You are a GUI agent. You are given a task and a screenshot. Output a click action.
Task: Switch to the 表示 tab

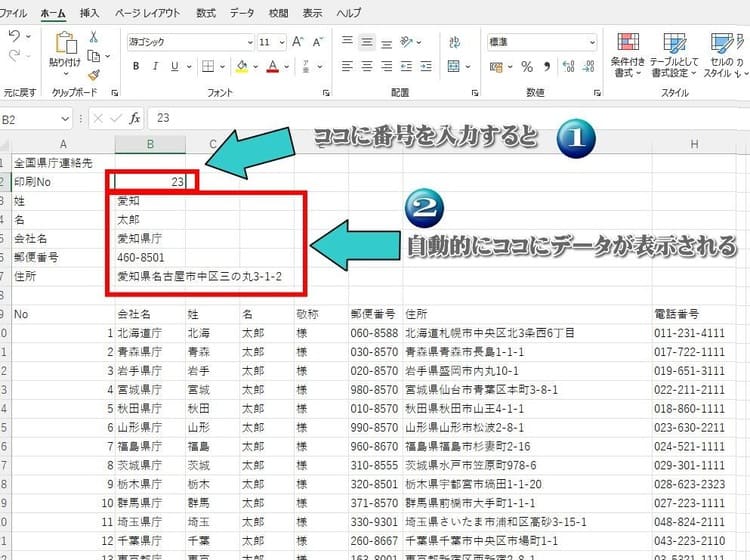pos(312,13)
